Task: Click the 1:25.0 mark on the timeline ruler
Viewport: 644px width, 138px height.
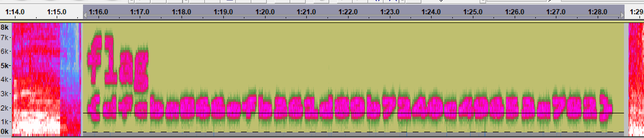Action: 473,12
